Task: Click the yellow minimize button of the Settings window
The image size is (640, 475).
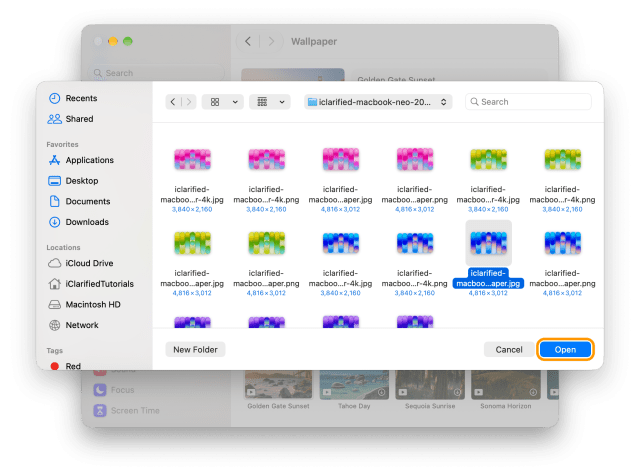Action: (113, 41)
